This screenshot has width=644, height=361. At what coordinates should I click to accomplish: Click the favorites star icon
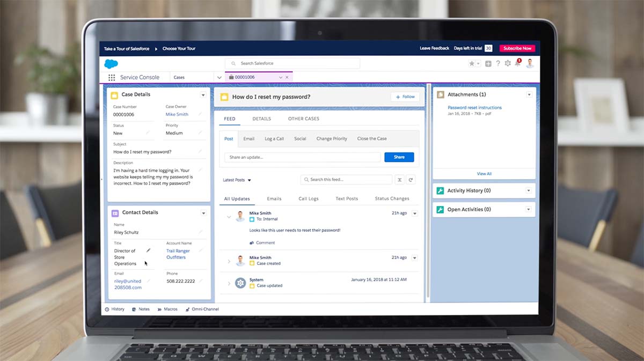[x=472, y=63]
